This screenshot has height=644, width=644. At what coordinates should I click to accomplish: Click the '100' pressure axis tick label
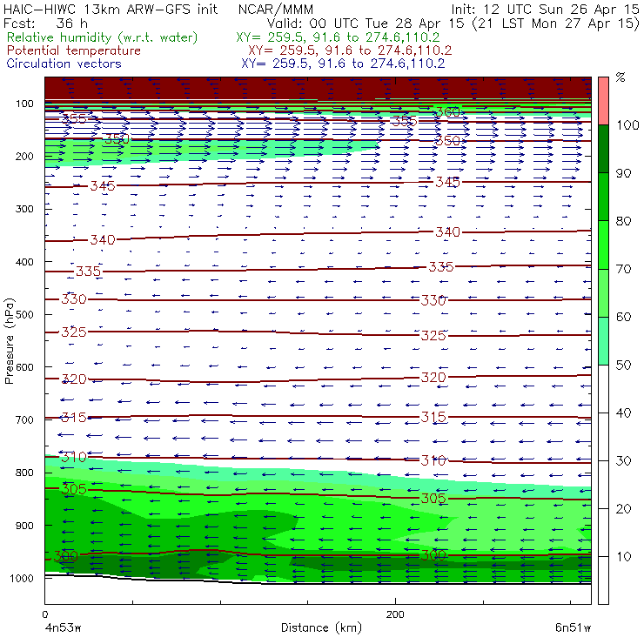pos(24,104)
